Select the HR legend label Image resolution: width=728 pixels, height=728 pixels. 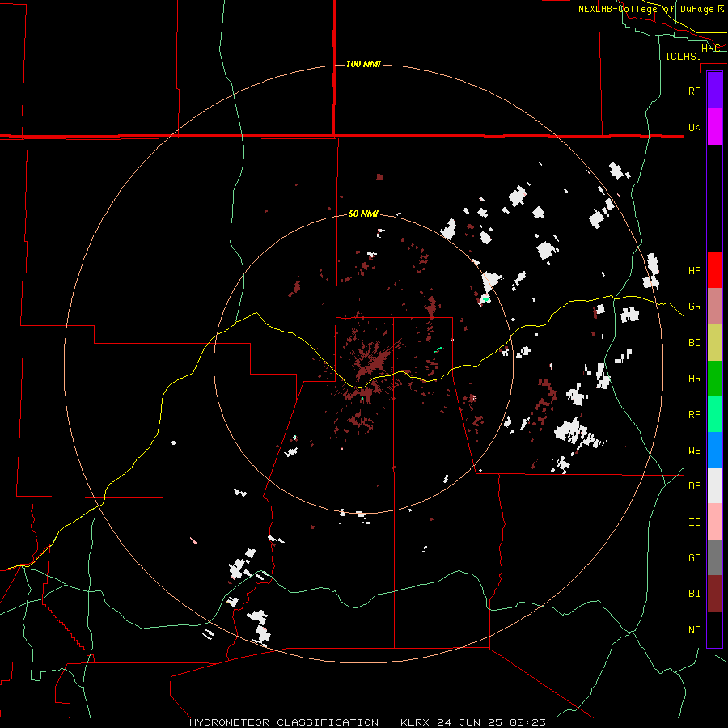694,379
